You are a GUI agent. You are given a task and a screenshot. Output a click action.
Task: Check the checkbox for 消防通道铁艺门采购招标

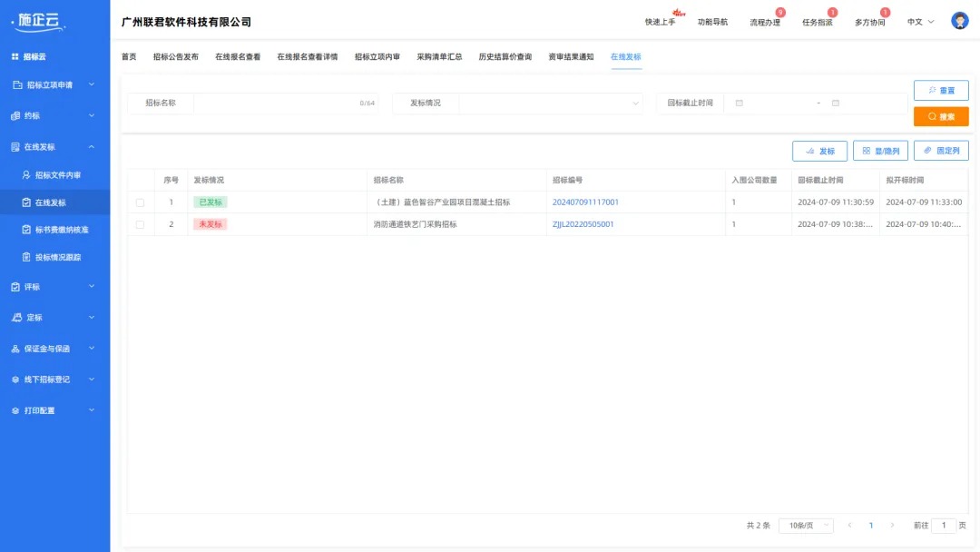140,224
